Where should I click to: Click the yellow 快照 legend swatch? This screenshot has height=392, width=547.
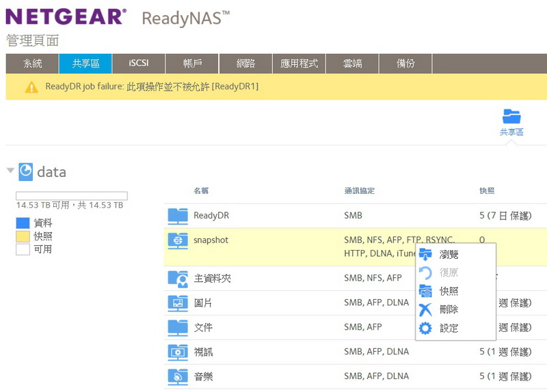23,236
